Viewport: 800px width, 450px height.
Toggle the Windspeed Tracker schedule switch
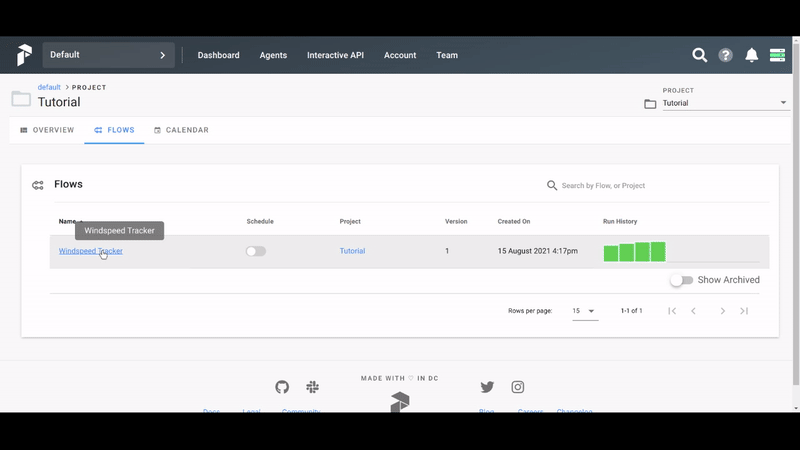point(256,251)
